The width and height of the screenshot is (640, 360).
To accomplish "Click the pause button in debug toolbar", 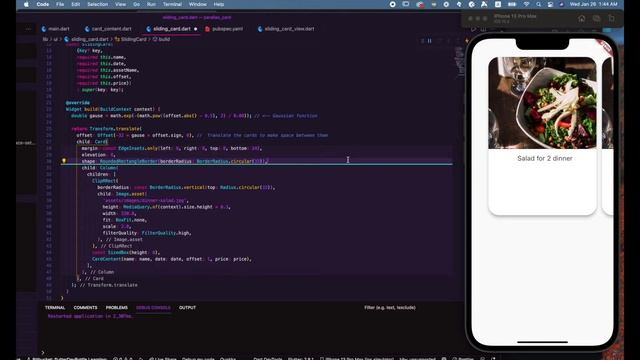I will tap(429, 41).
